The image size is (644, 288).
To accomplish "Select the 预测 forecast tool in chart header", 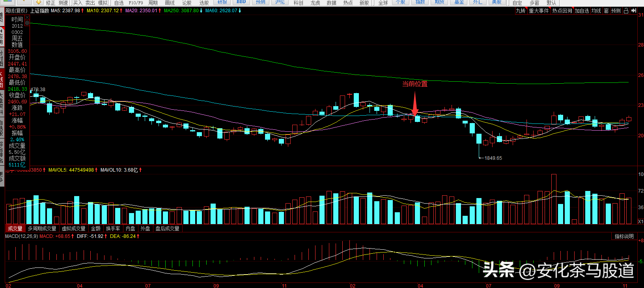I will [x=616, y=11].
